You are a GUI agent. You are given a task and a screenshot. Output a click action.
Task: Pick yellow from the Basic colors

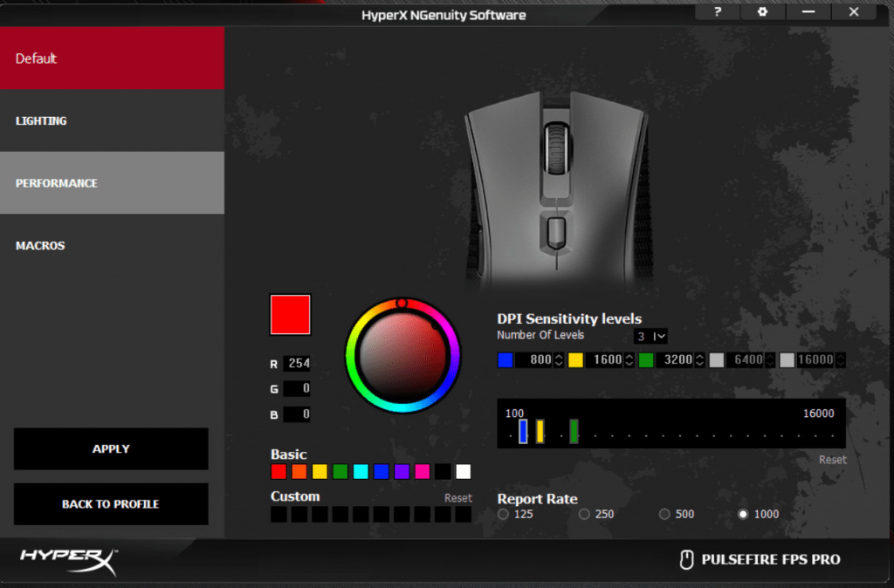click(320, 472)
